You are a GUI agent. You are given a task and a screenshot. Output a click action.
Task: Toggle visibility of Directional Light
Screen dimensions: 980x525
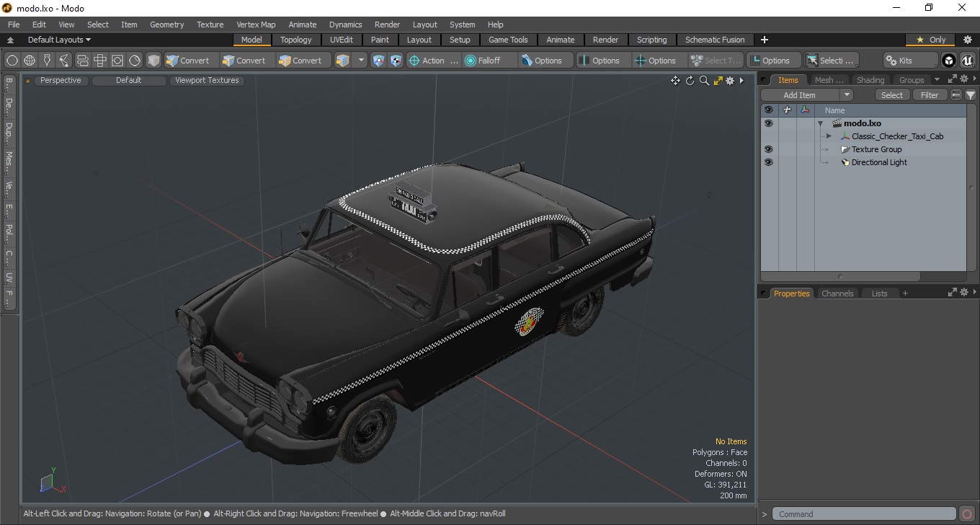pos(768,162)
